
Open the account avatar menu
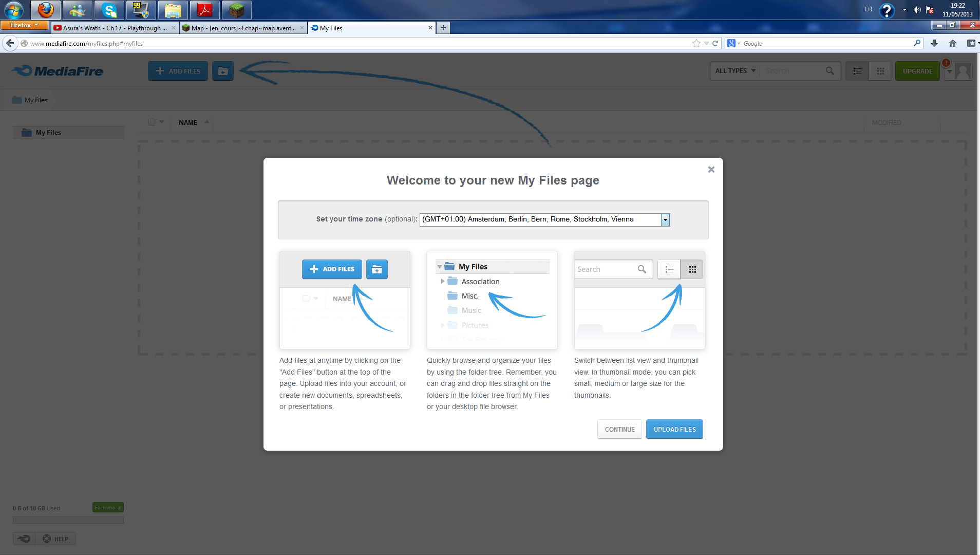tap(958, 71)
